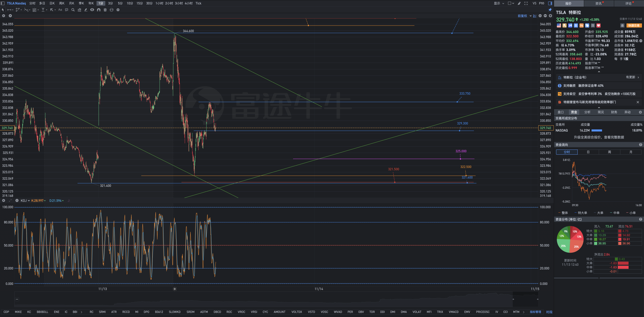The image size is (644, 317).
Task: Switch to the 1小时 timeframe
Action: point(159,3)
